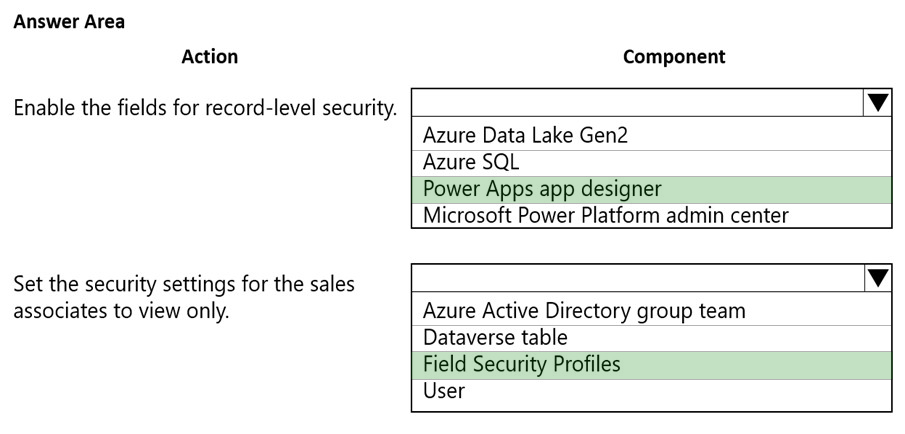The height and width of the screenshot is (434, 905).
Task: Click the empty record-level security selection box
Action: pos(636,104)
